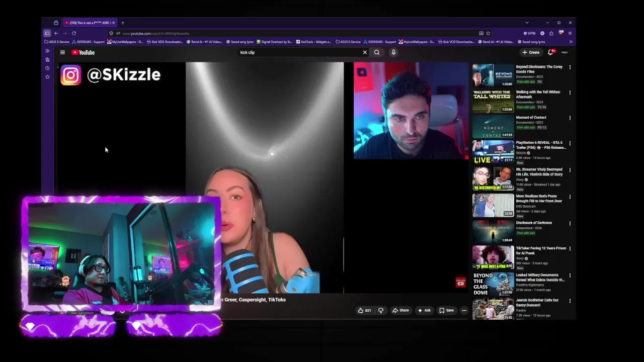Open YouTube notifications bell

551,52
